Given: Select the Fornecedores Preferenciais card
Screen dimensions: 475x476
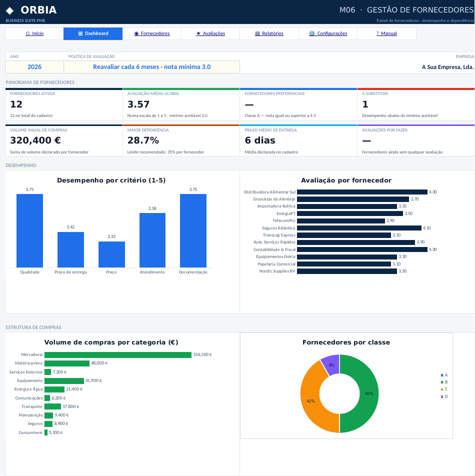Looking at the screenshot, I should [298, 104].
